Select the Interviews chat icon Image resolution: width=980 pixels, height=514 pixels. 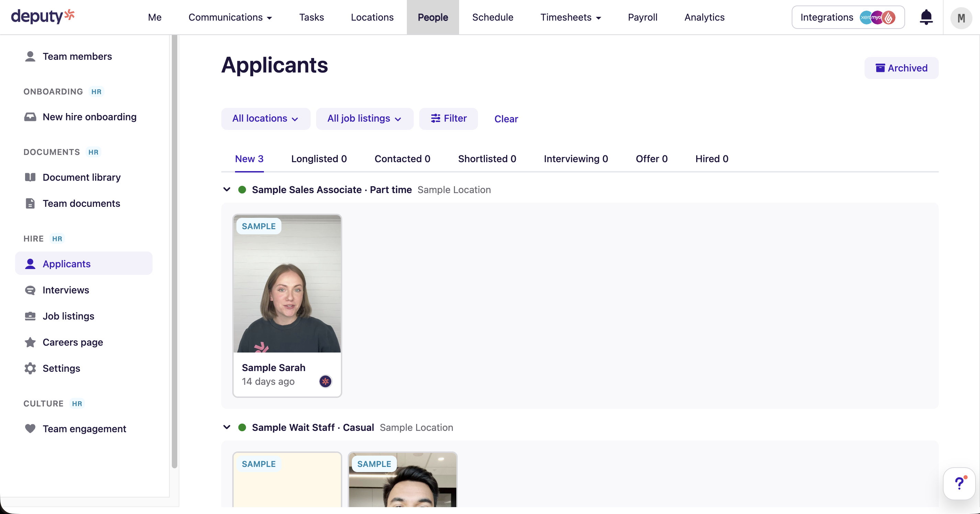(x=30, y=290)
